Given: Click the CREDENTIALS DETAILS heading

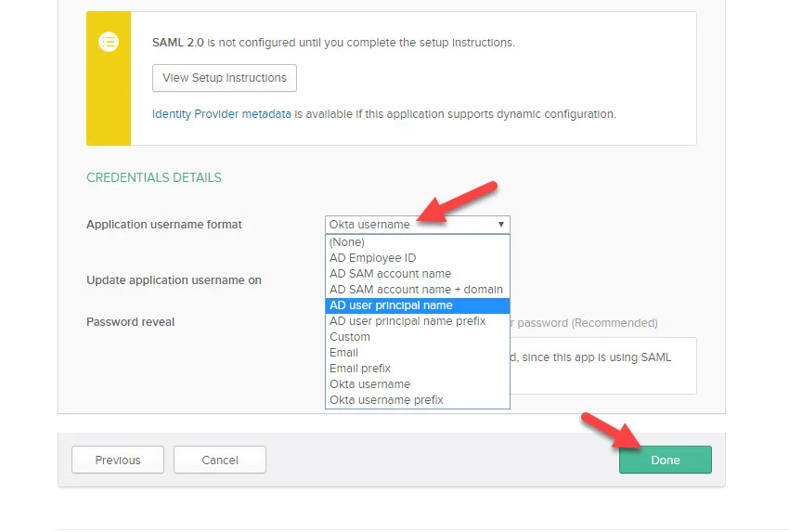Looking at the screenshot, I should click(154, 177).
